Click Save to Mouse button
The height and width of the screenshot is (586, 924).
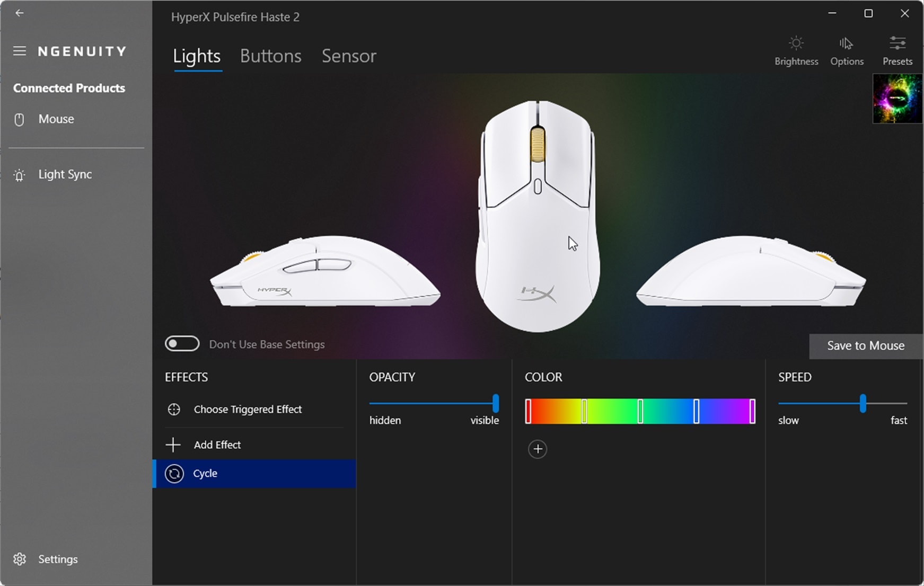[x=866, y=346]
